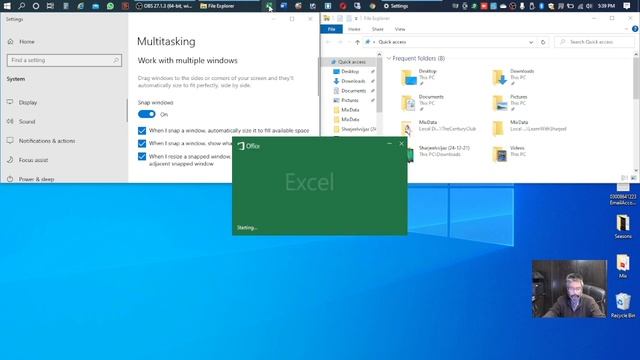Select Downloads in navigation pane

click(x=353, y=81)
